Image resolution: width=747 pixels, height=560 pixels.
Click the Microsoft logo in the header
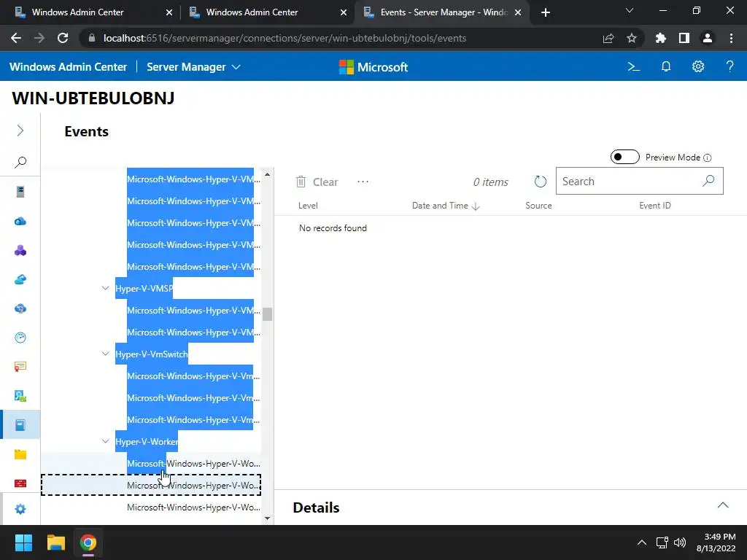373,67
